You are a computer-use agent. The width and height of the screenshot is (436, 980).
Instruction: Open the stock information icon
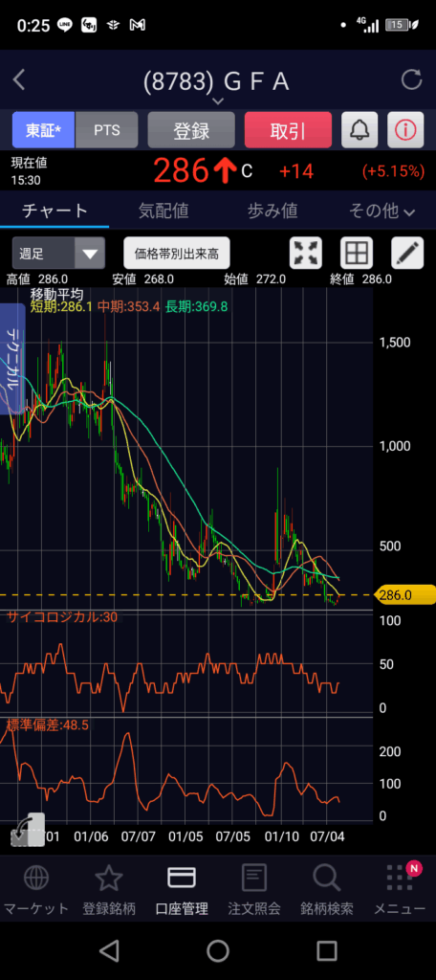405,130
